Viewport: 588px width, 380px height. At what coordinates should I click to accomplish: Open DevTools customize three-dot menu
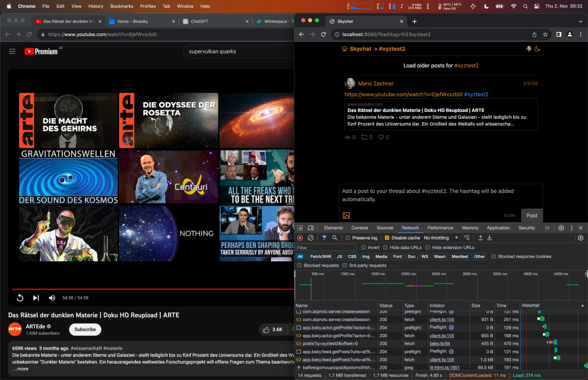[x=572, y=228]
